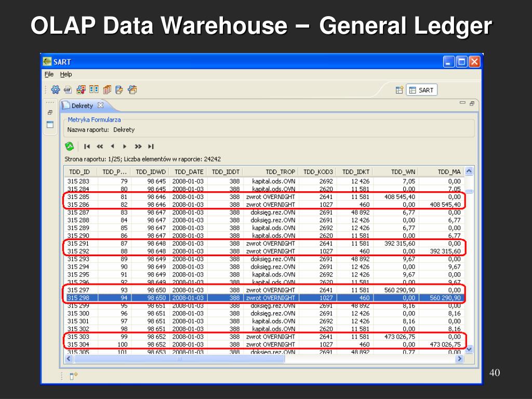The image size is (532, 399).
Task: Open a new perspective with the star table icon
Action: pos(400,90)
